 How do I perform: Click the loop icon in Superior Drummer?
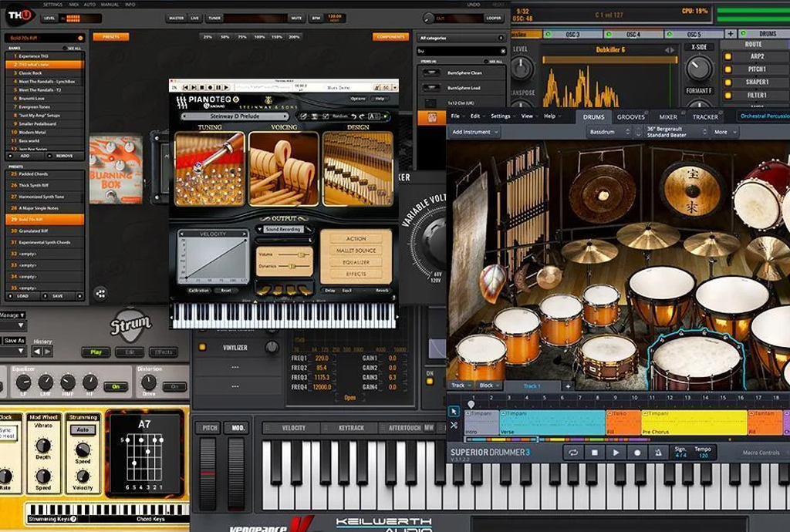click(x=573, y=453)
